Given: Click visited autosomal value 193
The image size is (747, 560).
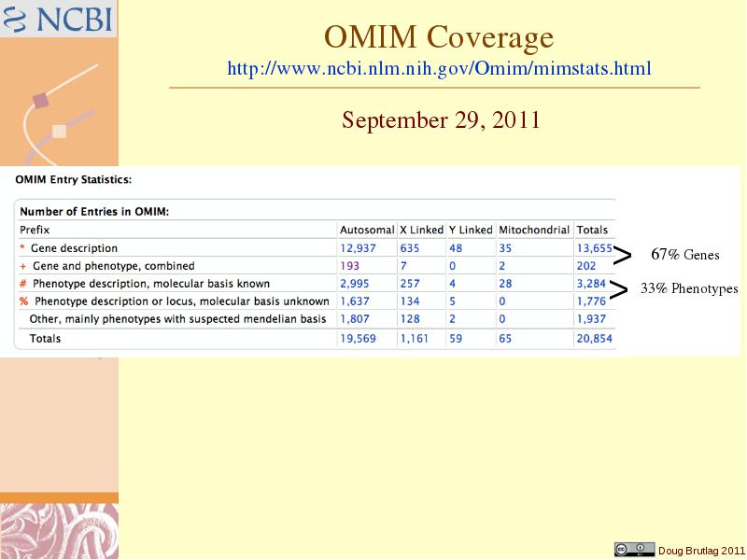Looking at the screenshot, I should [x=349, y=266].
